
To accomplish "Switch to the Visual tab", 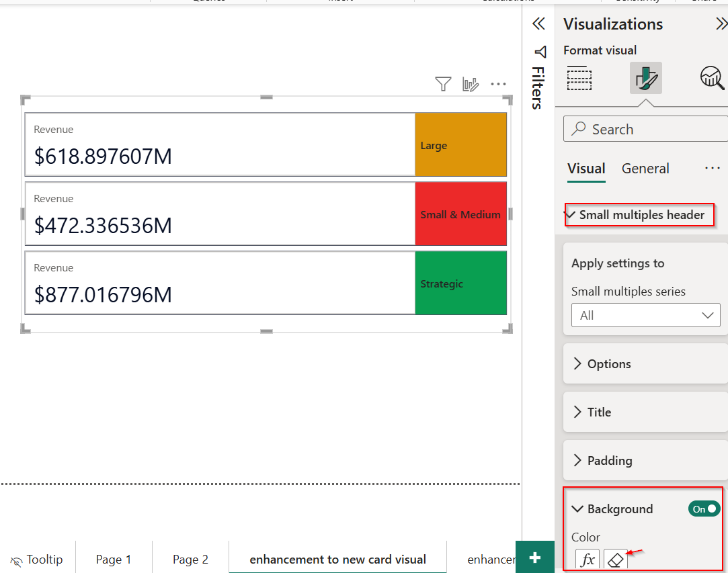I will tap(586, 169).
